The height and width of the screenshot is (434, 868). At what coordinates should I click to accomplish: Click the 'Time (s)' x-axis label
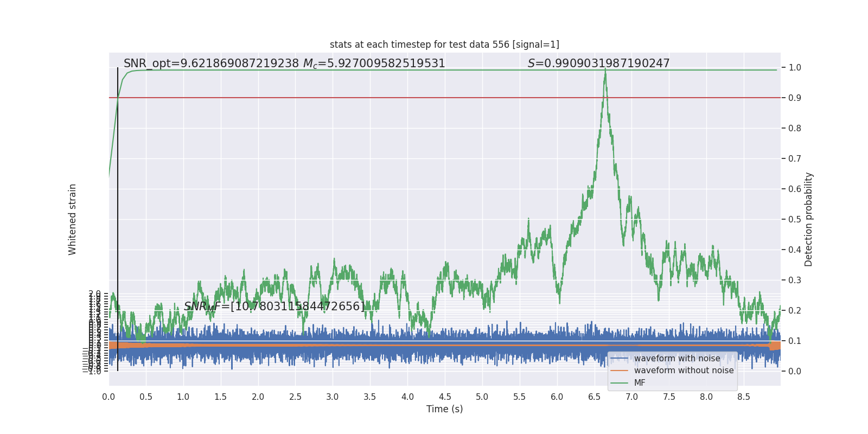coord(444,409)
